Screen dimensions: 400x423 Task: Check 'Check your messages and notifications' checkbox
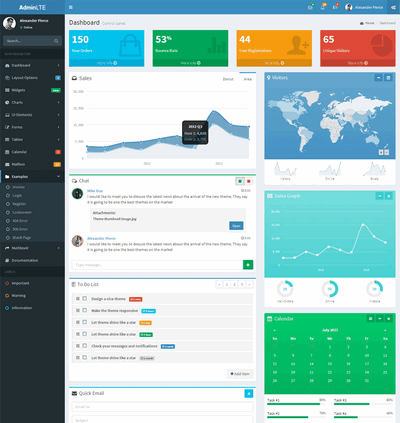(x=85, y=346)
